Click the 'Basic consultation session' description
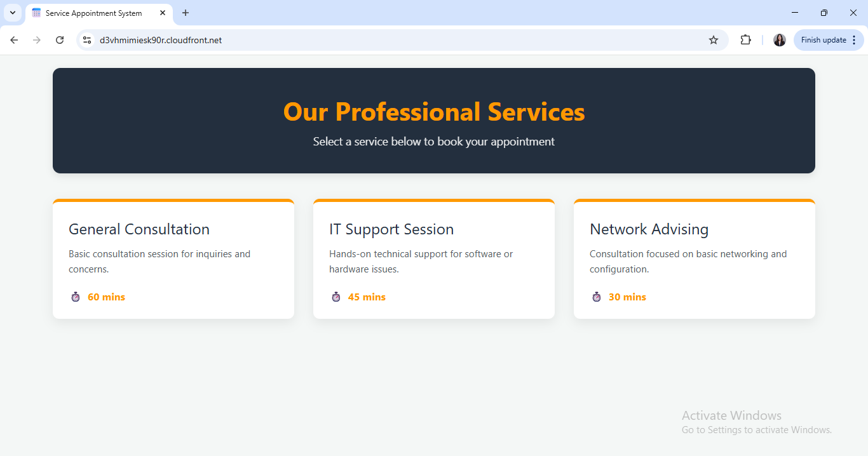Screen dimensions: 868x456 [159, 262]
